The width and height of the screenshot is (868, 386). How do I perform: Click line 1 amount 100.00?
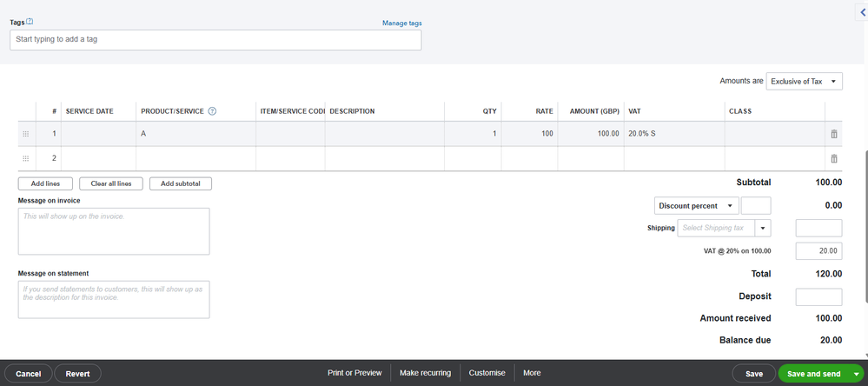click(x=591, y=134)
